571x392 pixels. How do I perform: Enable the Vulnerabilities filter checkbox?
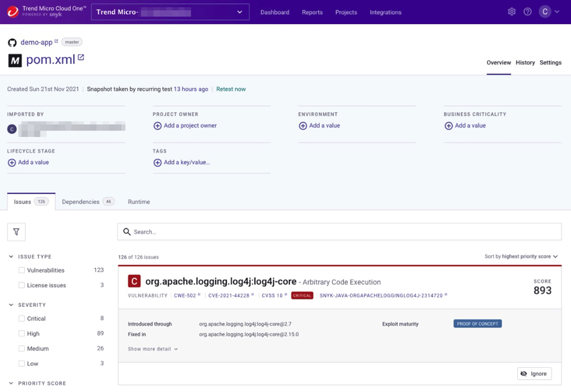pyautogui.click(x=21, y=271)
